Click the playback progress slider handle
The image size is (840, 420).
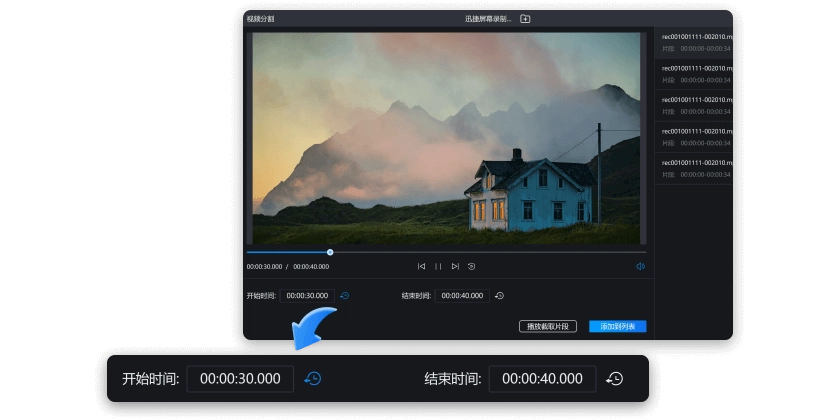[x=330, y=252]
